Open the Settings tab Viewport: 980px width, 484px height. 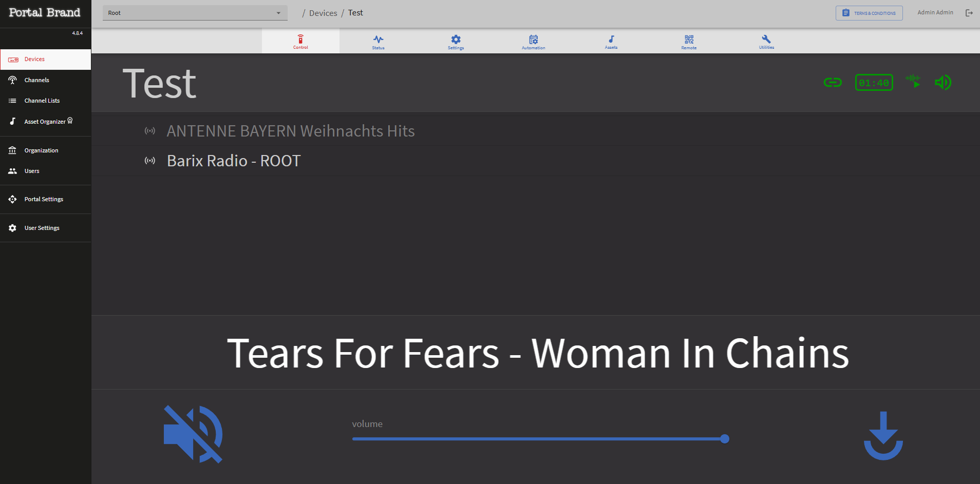(456, 41)
